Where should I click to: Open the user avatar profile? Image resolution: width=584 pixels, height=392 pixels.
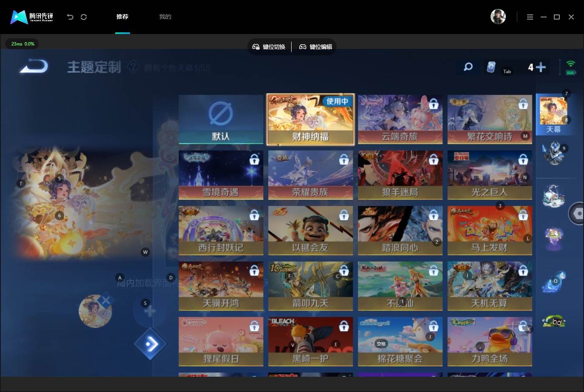pyautogui.click(x=498, y=17)
